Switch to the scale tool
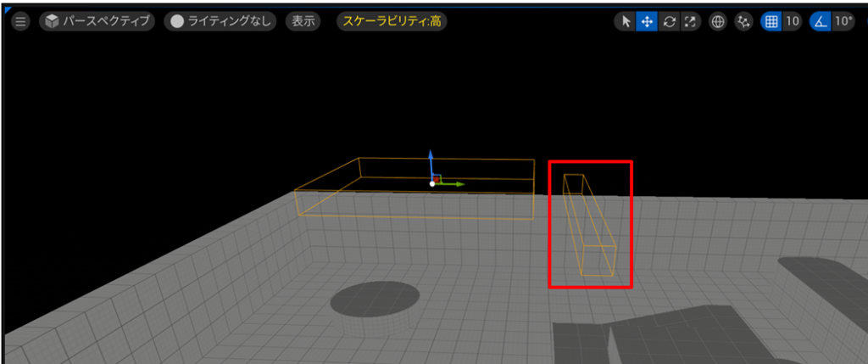This screenshot has height=364, width=868. pyautogui.click(x=690, y=21)
